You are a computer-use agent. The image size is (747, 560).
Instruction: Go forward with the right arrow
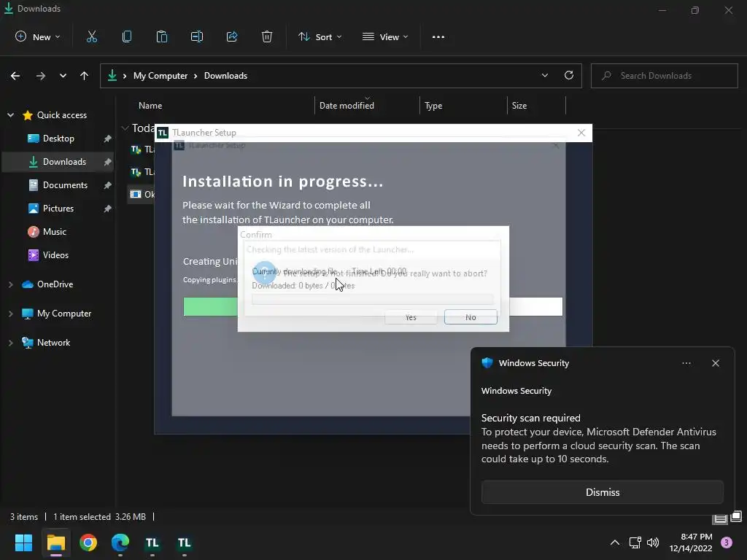pos(41,76)
